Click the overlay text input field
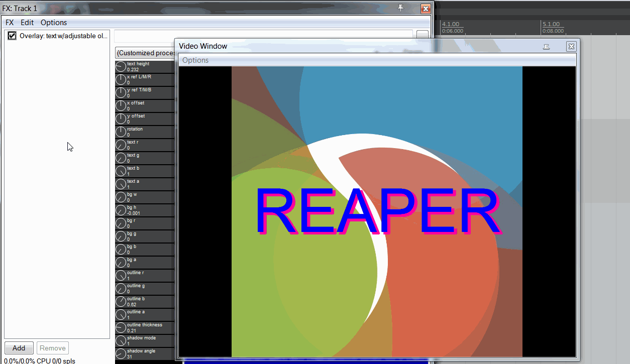This screenshot has width=630, height=364. [263, 36]
